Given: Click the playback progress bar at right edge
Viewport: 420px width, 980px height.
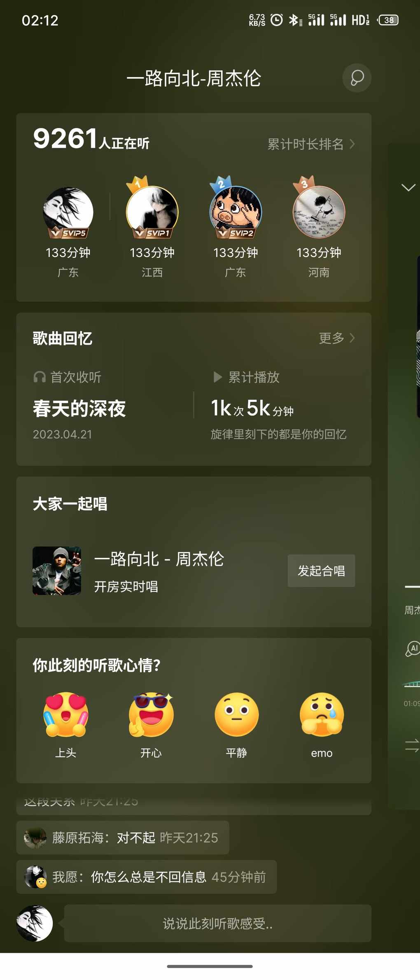Looking at the screenshot, I should [x=412, y=684].
